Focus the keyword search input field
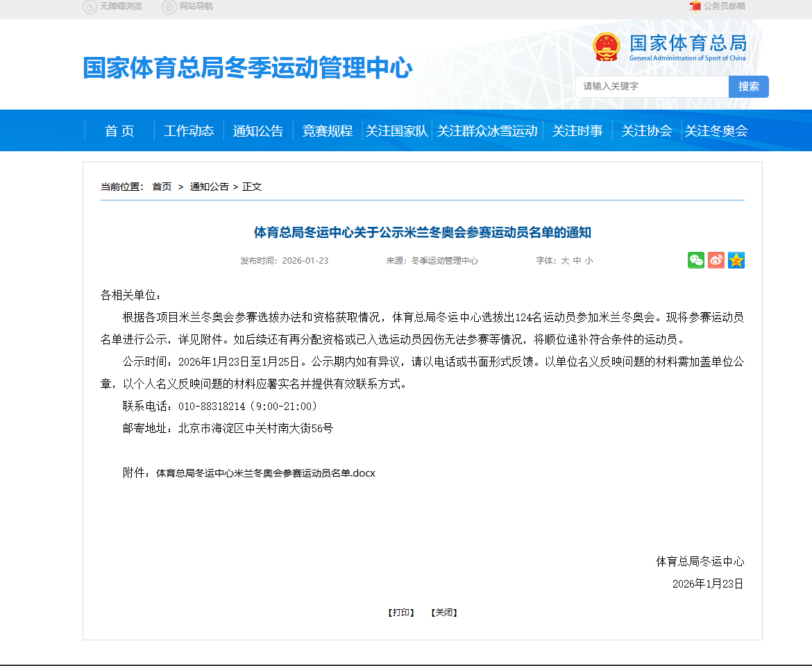The width and height of the screenshot is (812, 666). point(652,87)
